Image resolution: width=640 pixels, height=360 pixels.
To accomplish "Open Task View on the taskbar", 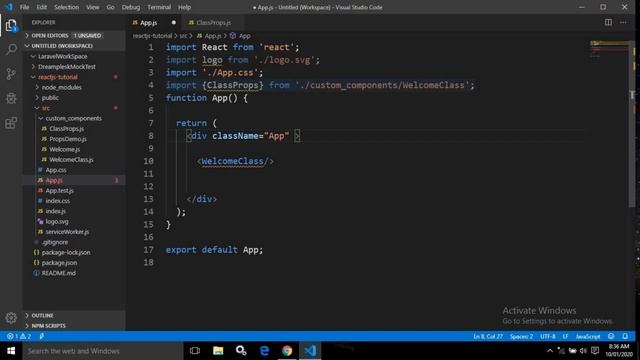I will tap(195, 351).
